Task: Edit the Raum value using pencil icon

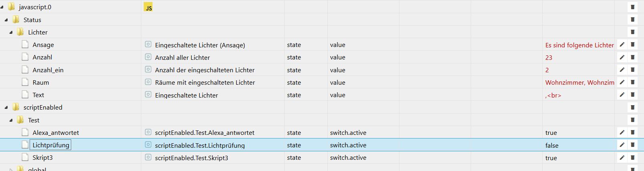Action: [622, 82]
